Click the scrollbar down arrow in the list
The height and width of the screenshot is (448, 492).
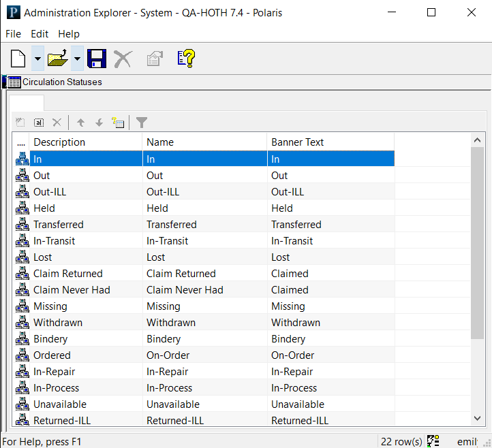click(x=478, y=418)
